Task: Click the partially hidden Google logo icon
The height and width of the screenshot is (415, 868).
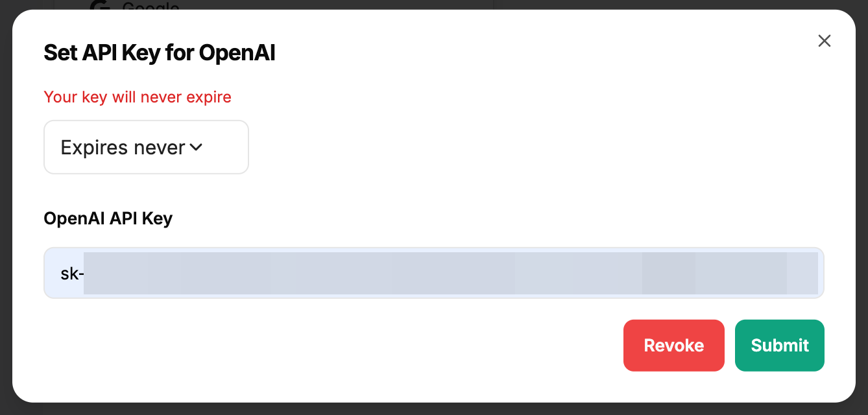Action: point(100,6)
